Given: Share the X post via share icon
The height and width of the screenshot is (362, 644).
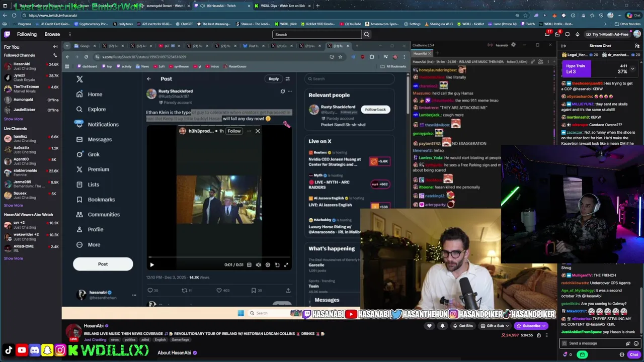Looking at the screenshot, I should pos(288,290).
